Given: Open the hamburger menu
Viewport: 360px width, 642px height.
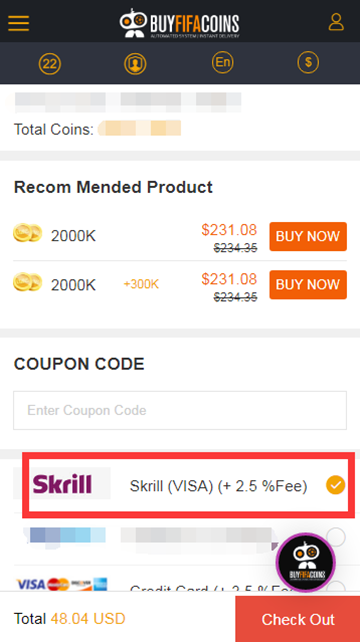Looking at the screenshot, I should (x=18, y=23).
